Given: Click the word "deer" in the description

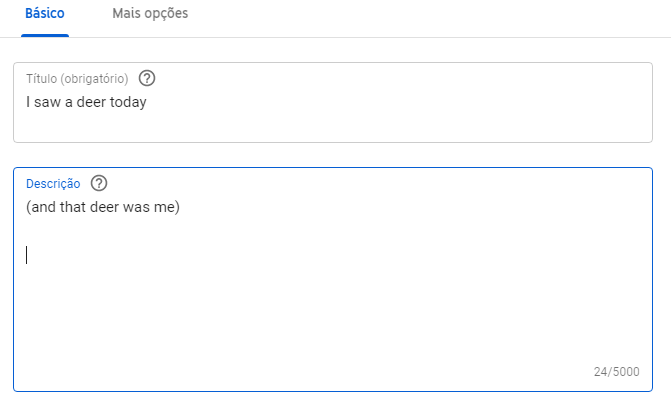Looking at the screenshot, I should [x=104, y=207].
